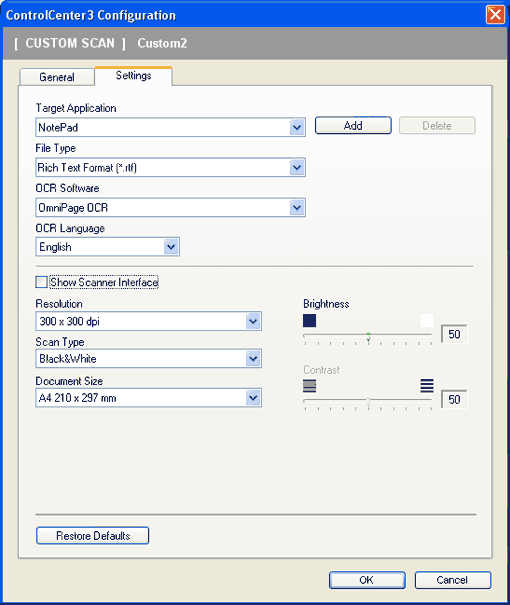
Task: Click the high contrast lines icon
Action: [x=427, y=386]
